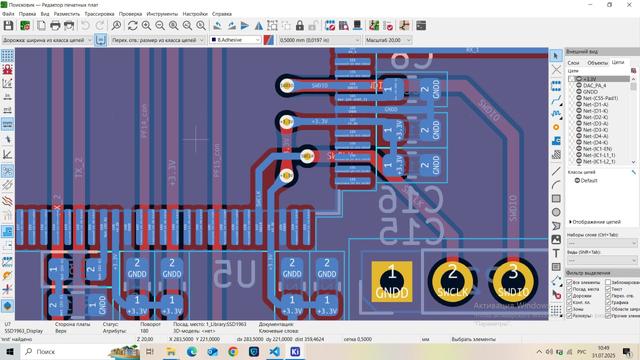Click the Print icon in toolbar

[x=55, y=26]
